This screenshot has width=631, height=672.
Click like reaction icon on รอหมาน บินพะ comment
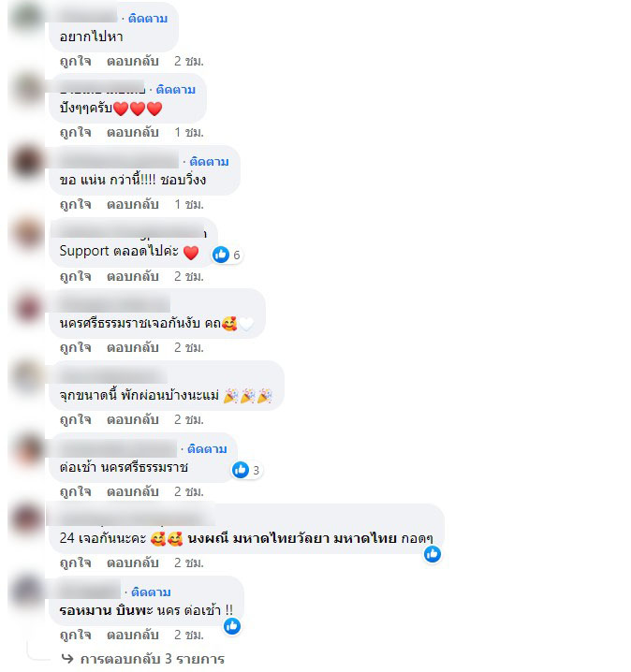click(232, 626)
